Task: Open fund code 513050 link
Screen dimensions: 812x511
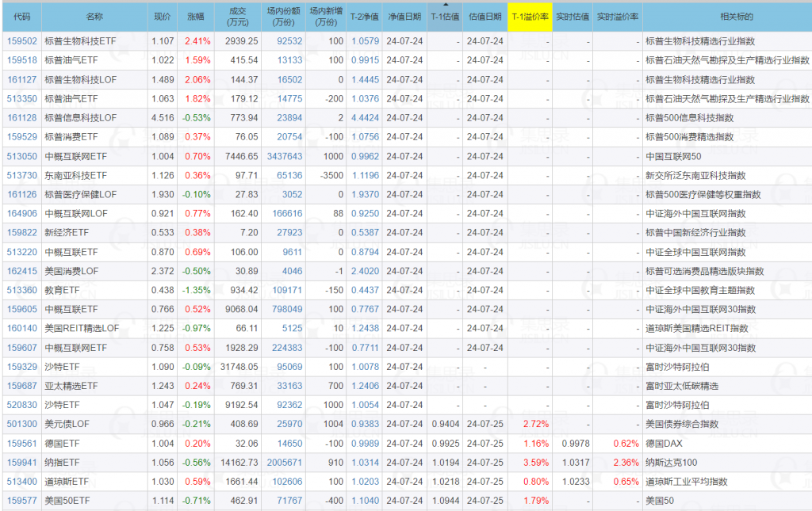Action: (x=21, y=156)
